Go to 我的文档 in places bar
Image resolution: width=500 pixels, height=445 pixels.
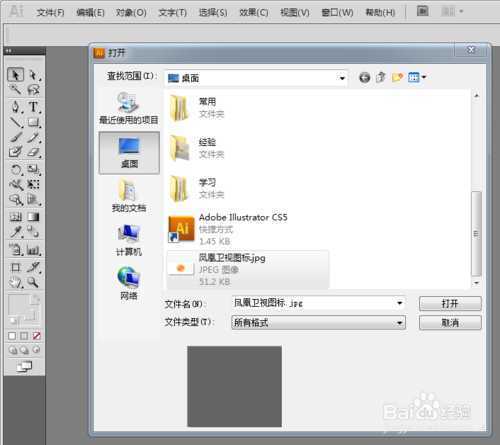point(129,196)
